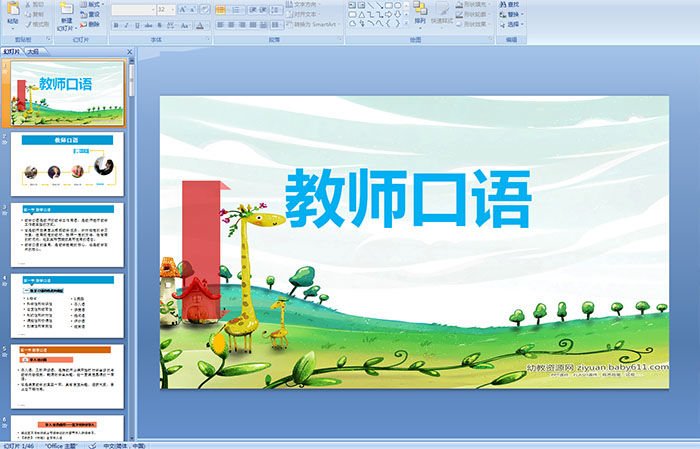Click the Cut button in clipboard group
Viewport: 700px width, 449px height.
tap(35, 4)
